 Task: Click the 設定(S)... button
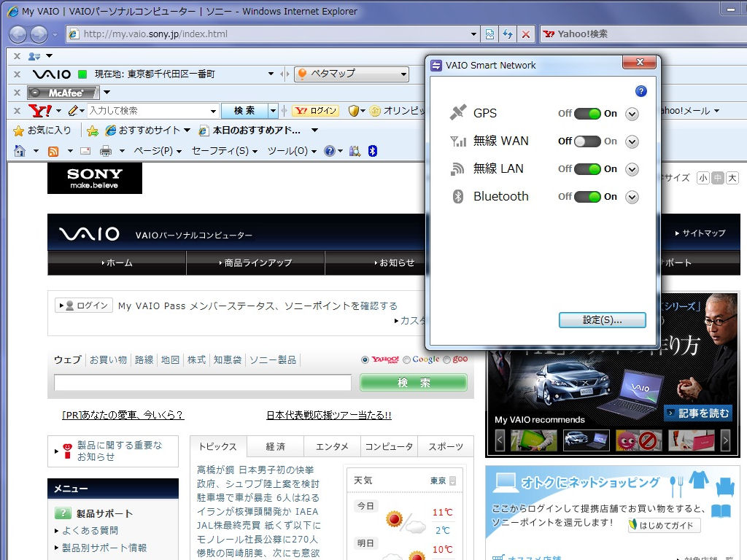coord(602,320)
